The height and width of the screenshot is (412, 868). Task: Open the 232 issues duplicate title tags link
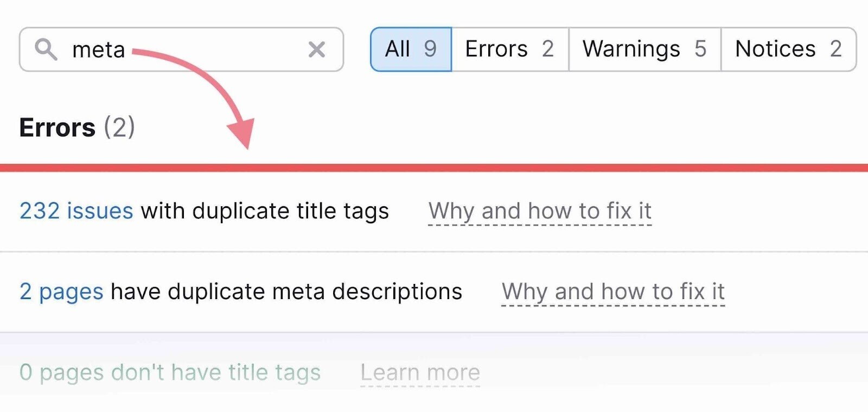pos(75,211)
